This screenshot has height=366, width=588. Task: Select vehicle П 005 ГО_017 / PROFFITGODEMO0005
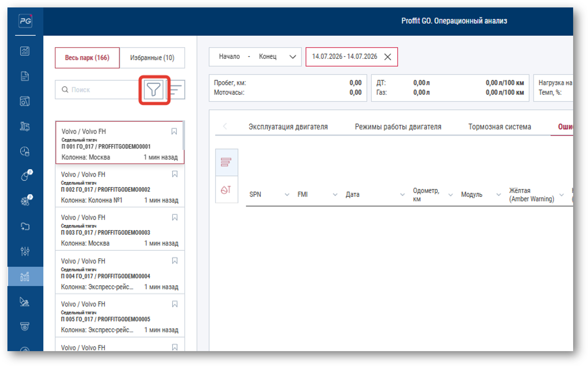120,316
